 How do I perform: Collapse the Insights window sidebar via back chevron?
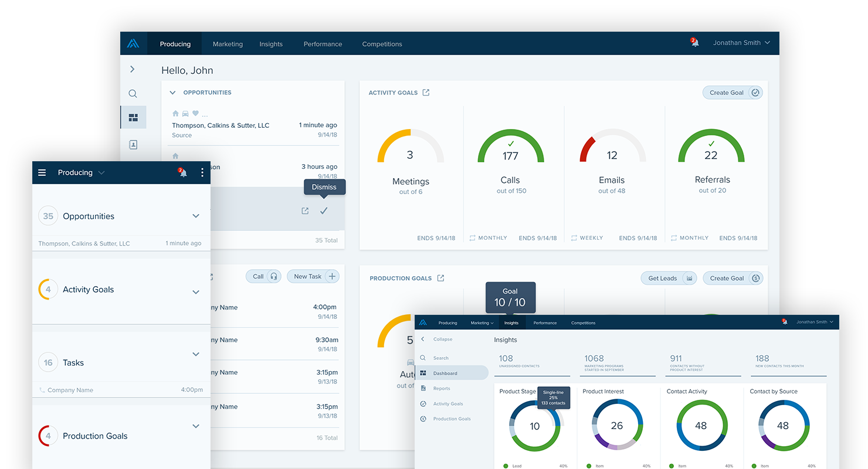[x=423, y=339]
